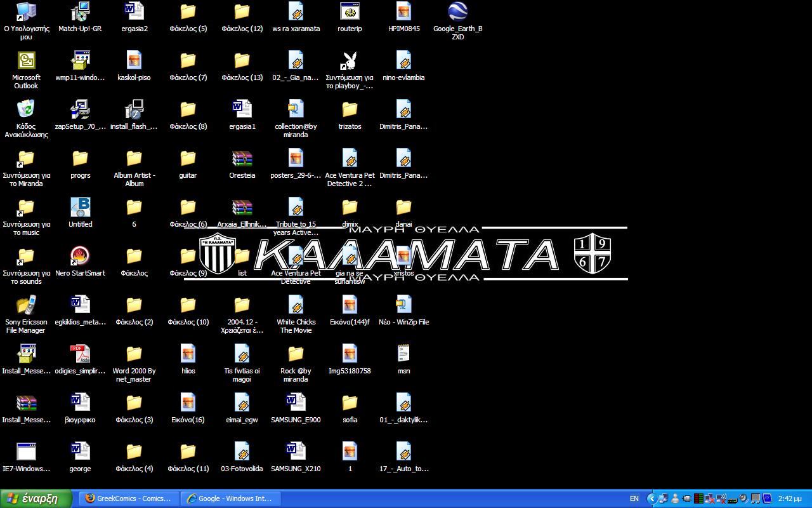Image resolution: width=812 pixels, height=508 pixels.
Task: Expand hidden system tray icons arrow
Action: click(652, 498)
